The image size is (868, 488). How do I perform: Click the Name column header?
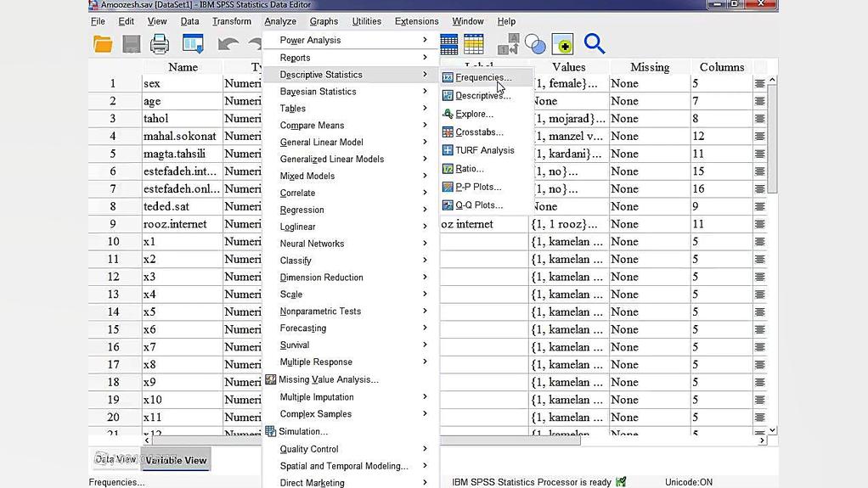pyautogui.click(x=183, y=67)
